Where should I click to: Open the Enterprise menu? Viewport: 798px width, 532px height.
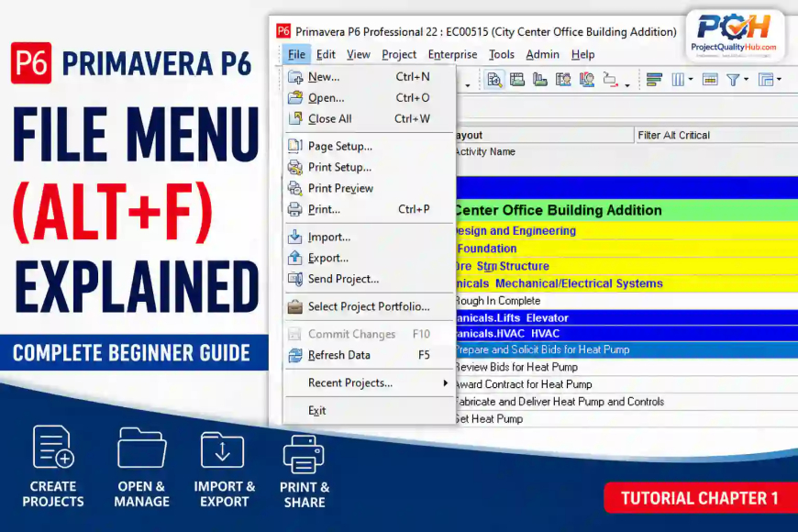coord(452,54)
